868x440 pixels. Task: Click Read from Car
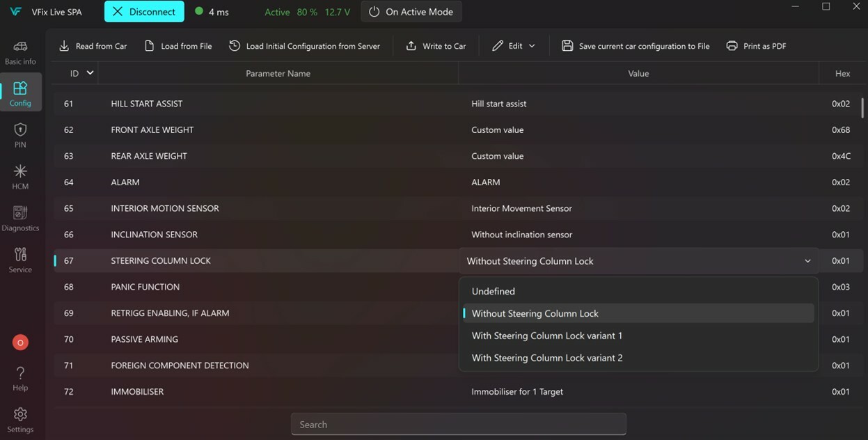93,46
